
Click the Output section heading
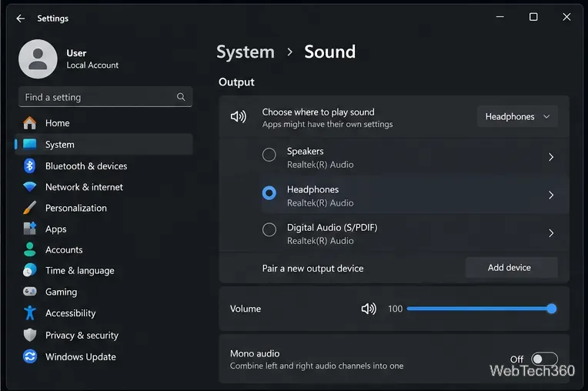pyautogui.click(x=236, y=82)
